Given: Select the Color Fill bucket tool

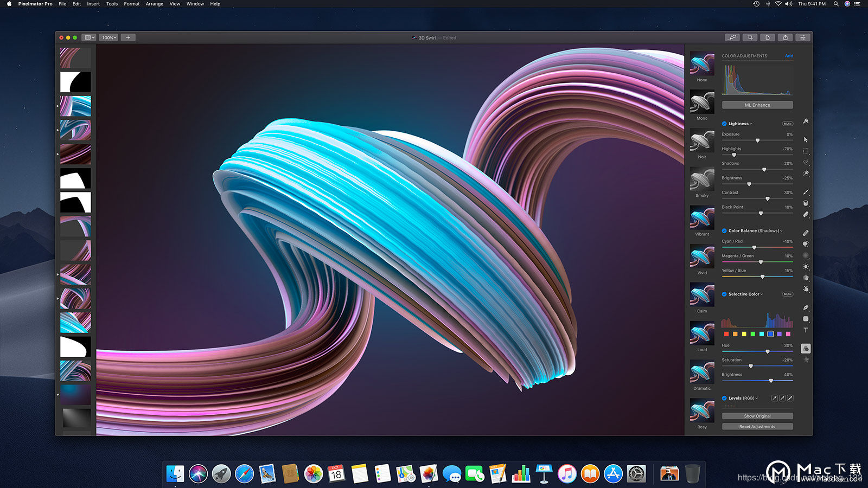Looking at the screenshot, I should 806,203.
